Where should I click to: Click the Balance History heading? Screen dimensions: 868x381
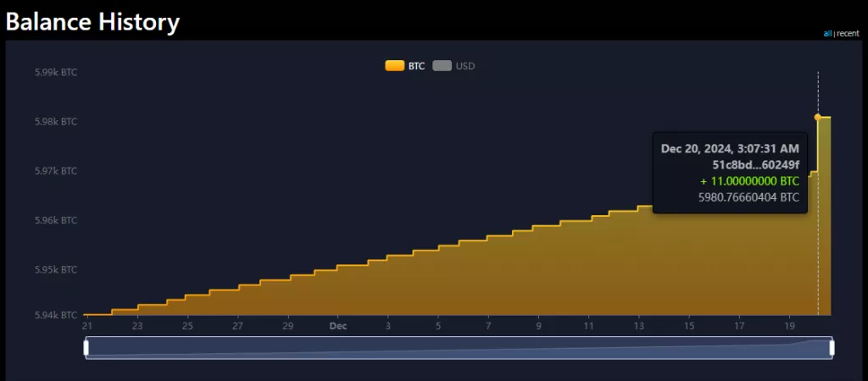pyautogui.click(x=93, y=22)
